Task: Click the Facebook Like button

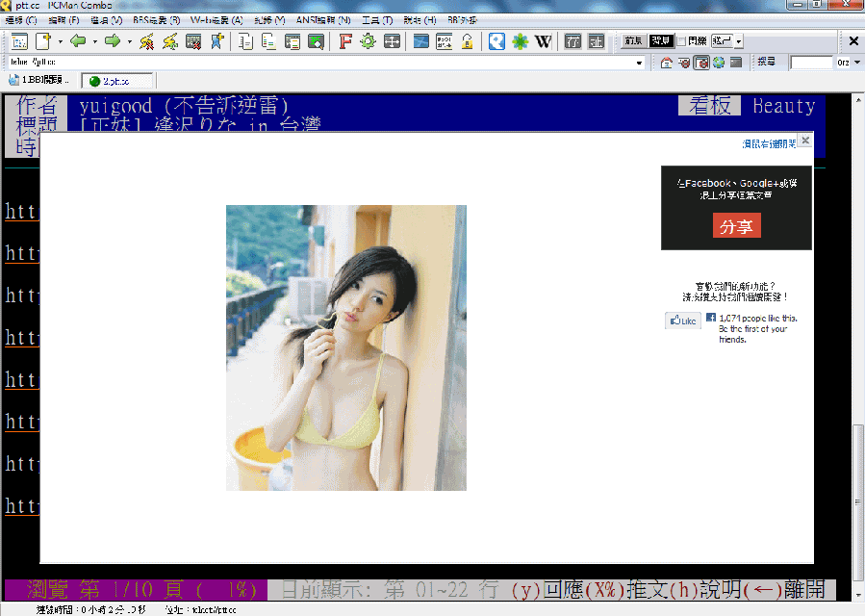Action: pyautogui.click(x=683, y=321)
